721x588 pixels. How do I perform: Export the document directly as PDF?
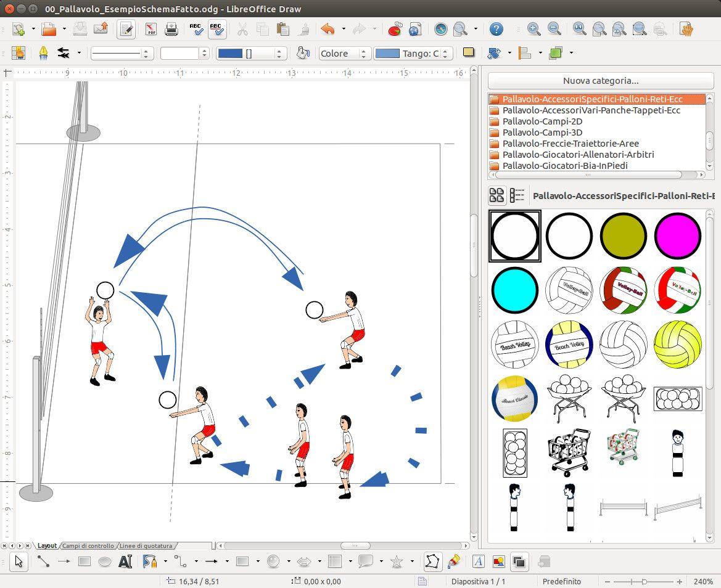tap(151, 29)
